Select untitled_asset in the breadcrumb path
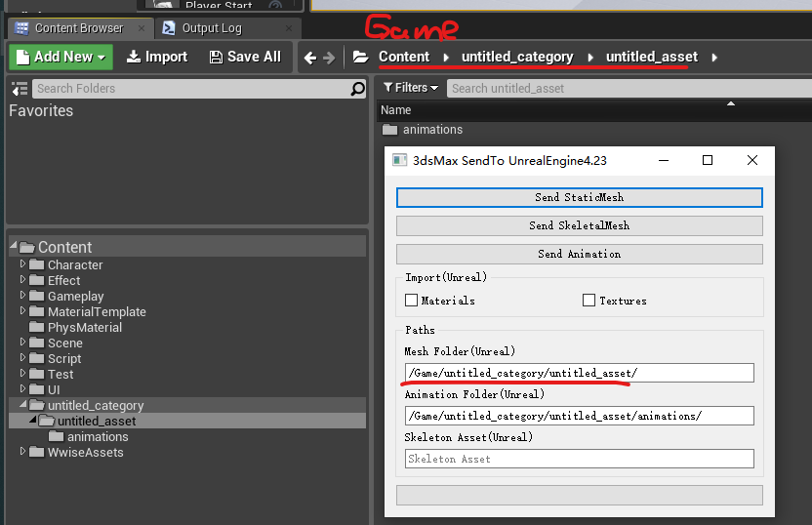The height and width of the screenshot is (525, 812). click(x=652, y=57)
